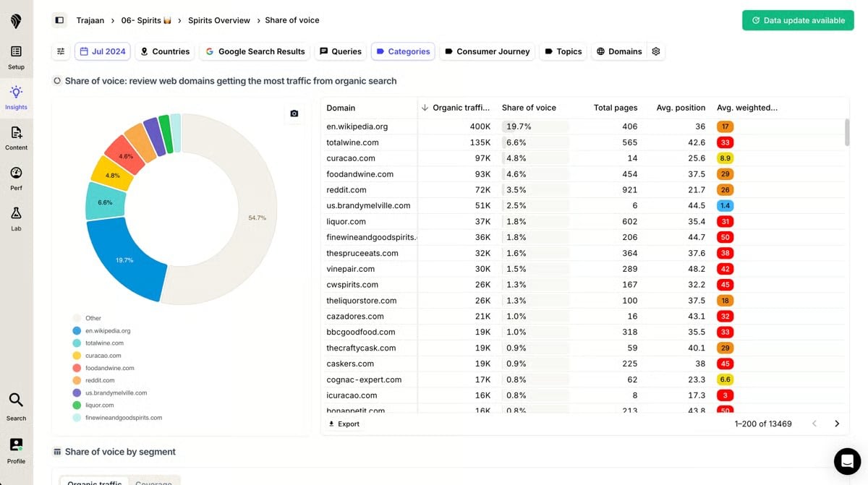Screen dimensions: 868x485
Task: Open the chat support bubble
Action: coord(847,460)
